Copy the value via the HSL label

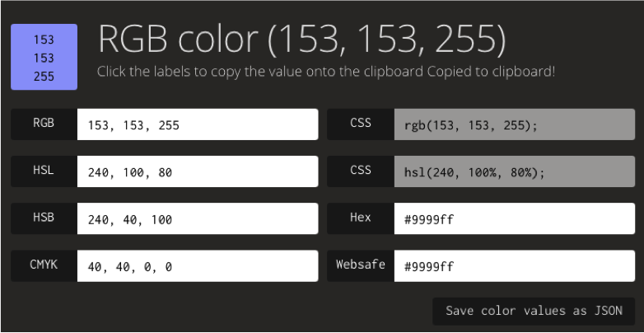point(44,171)
